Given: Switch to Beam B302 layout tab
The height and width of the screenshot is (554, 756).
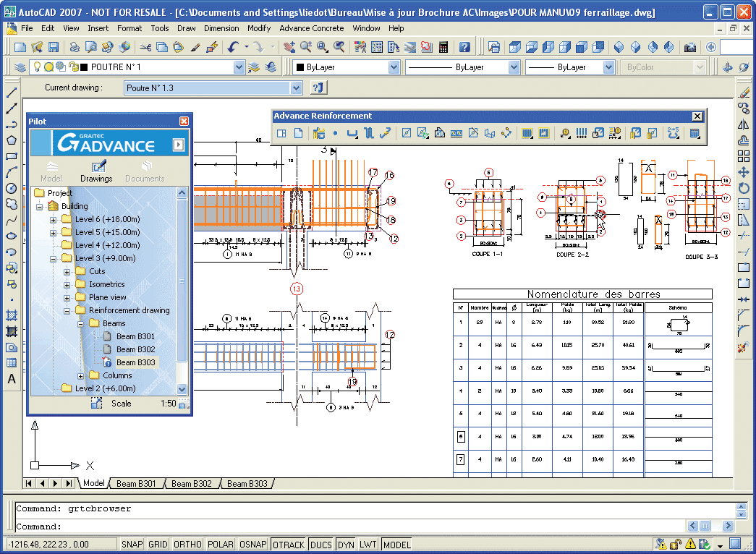Looking at the screenshot, I should (192, 484).
